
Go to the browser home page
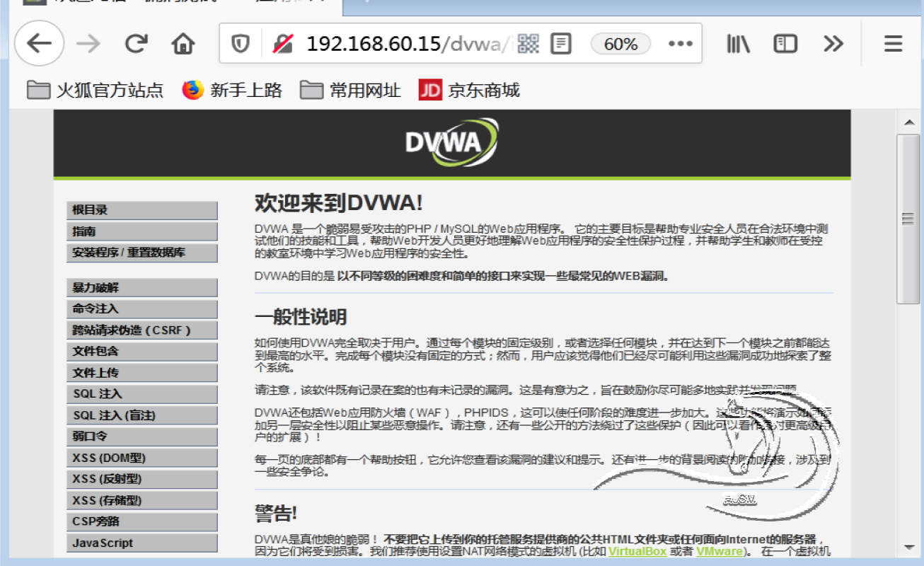point(183,43)
